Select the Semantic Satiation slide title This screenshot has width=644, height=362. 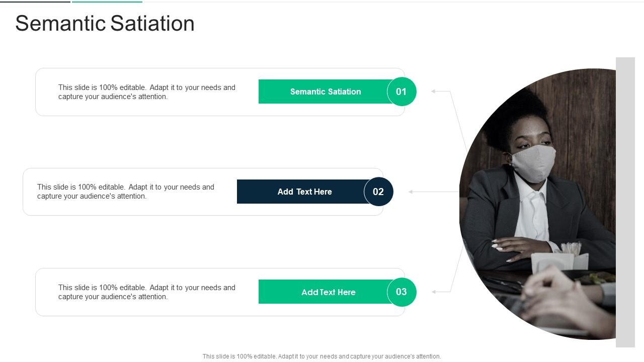tap(105, 24)
